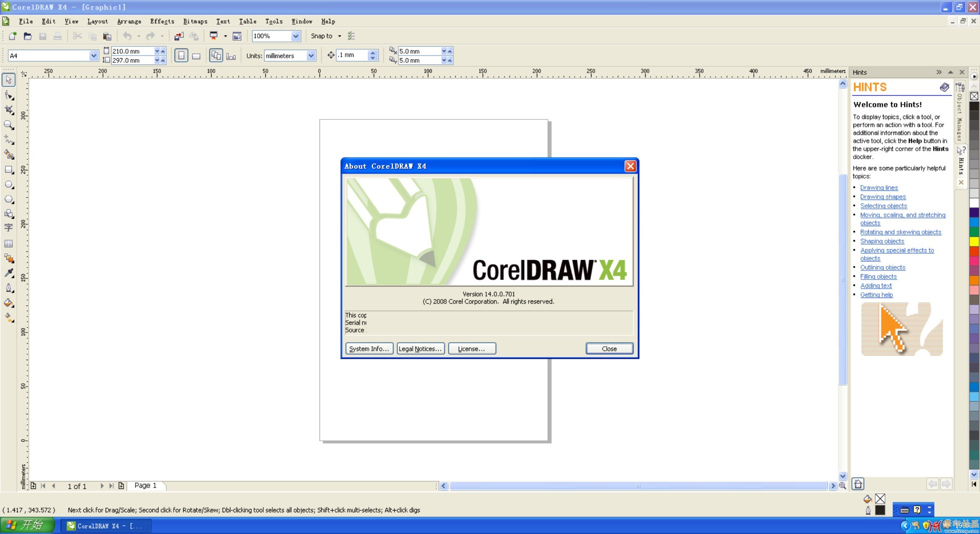Open the paper size dropdown showing A4
This screenshot has height=534, width=980.
pyautogui.click(x=94, y=55)
